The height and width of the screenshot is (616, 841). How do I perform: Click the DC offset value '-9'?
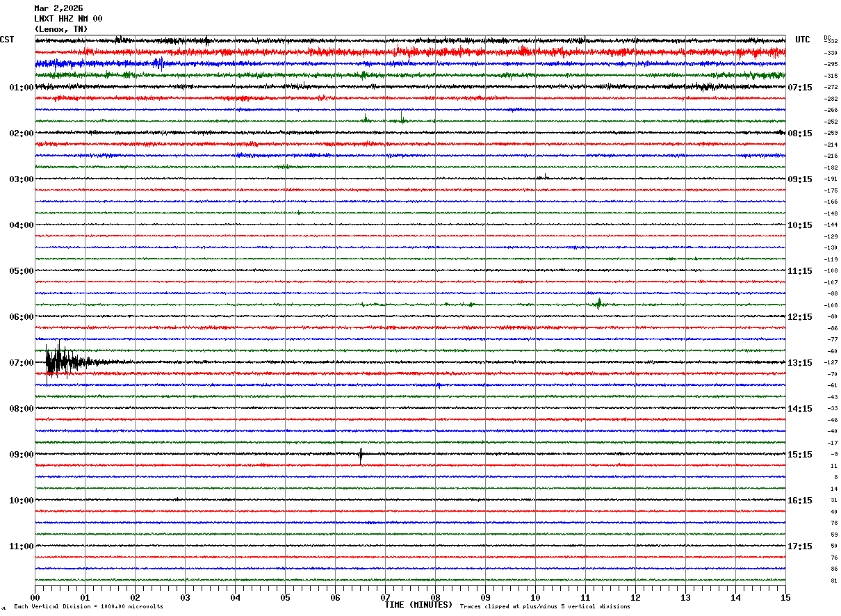click(834, 454)
